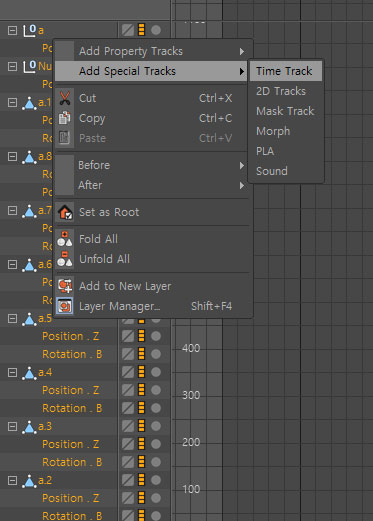
Task: Toggle mute dot for a.5 Position . Z
Action: 156,336
